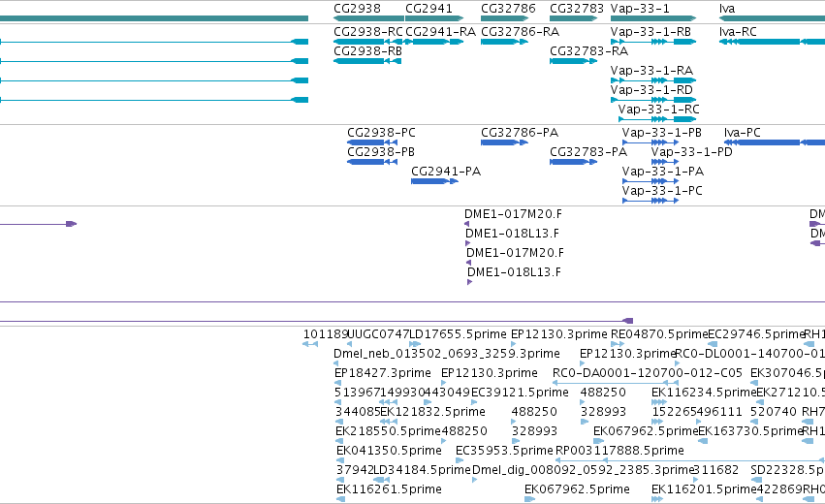Select protein Vap-33-1-PD
Image resolution: width=825 pixels, height=504 pixels.
tap(665, 162)
